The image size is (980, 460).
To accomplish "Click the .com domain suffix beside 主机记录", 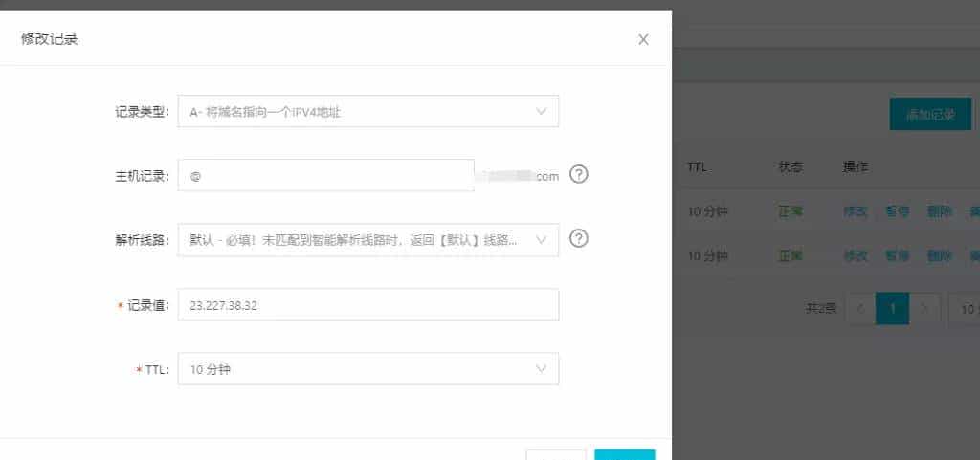I will click(547, 177).
